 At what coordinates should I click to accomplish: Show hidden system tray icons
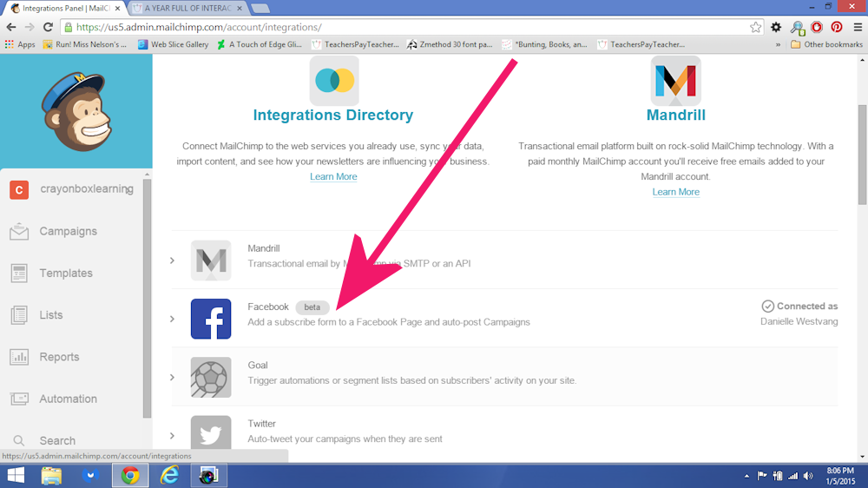[x=746, y=476]
